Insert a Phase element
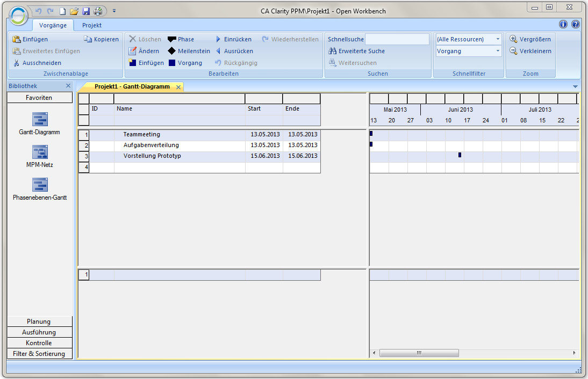588x379 pixels. click(181, 39)
